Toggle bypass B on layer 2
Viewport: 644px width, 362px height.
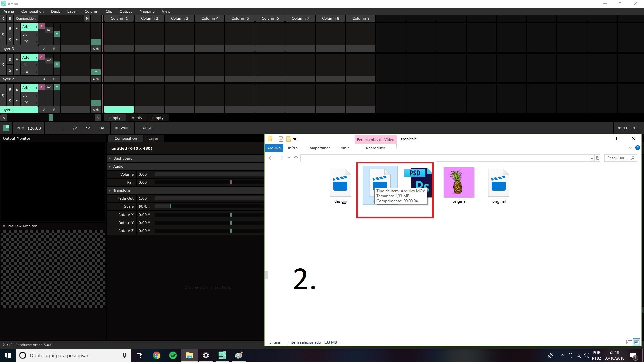(10, 59)
